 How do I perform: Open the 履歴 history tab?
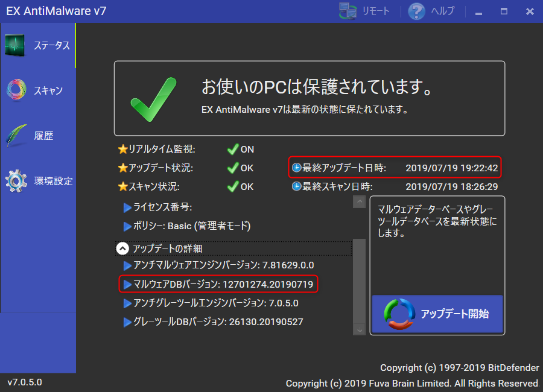pyautogui.click(x=38, y=136)
